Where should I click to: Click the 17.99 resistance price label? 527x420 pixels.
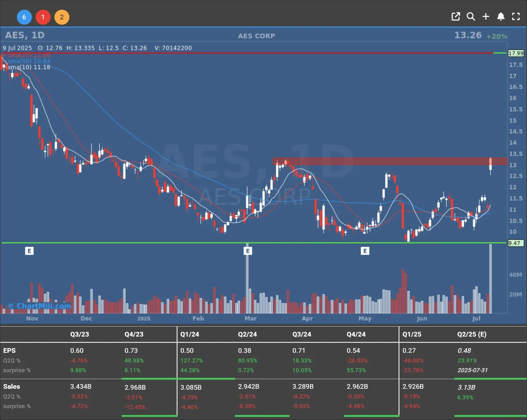[x=516, y=53]
